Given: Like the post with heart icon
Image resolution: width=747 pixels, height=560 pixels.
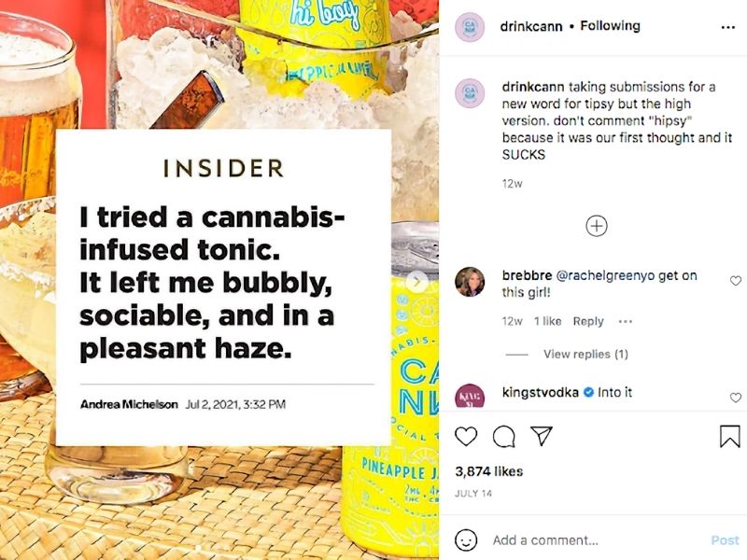Looking at the screenshot, I should tap(465, 436).
